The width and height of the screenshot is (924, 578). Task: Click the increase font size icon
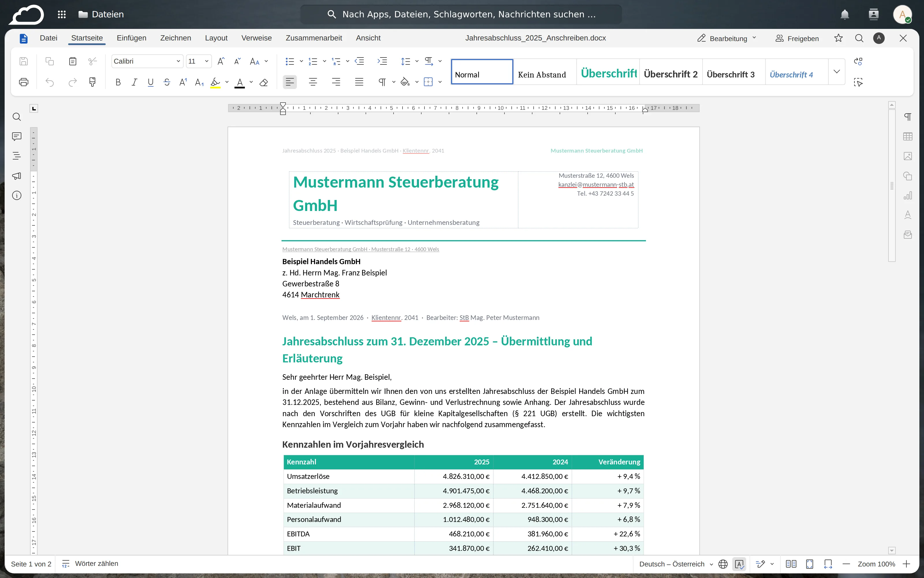[221, 61]
